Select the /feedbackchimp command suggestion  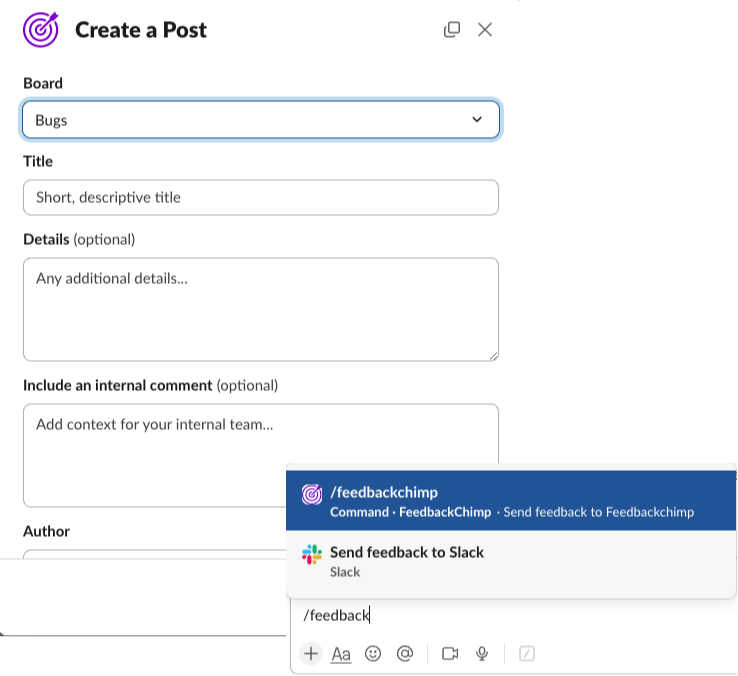point(510,501)
